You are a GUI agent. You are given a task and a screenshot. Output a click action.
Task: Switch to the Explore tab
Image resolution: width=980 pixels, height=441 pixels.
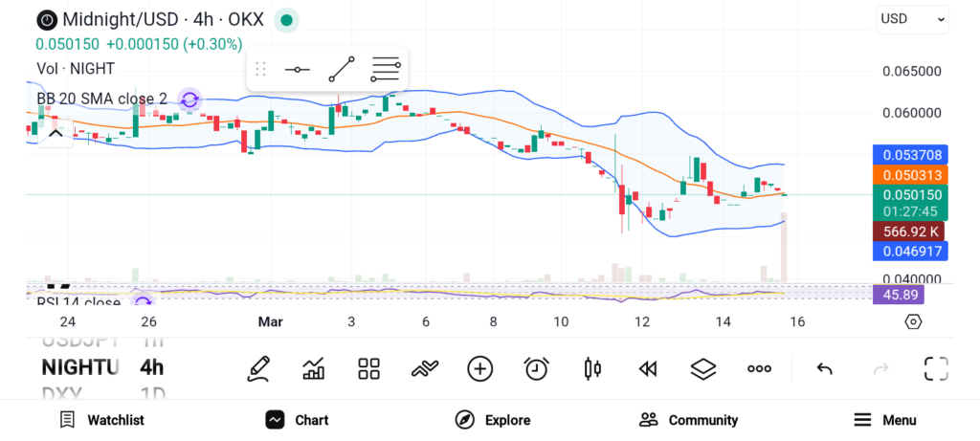pos(492,420)
